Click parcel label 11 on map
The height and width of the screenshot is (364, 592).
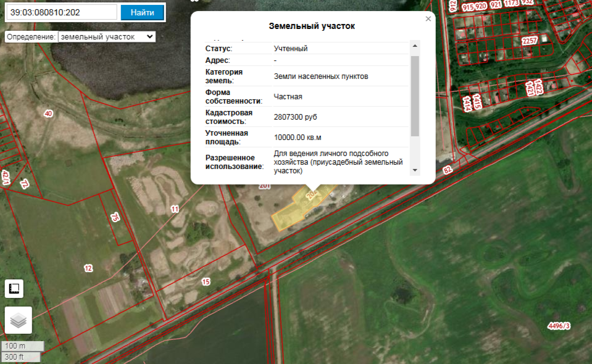click(175, 210)
